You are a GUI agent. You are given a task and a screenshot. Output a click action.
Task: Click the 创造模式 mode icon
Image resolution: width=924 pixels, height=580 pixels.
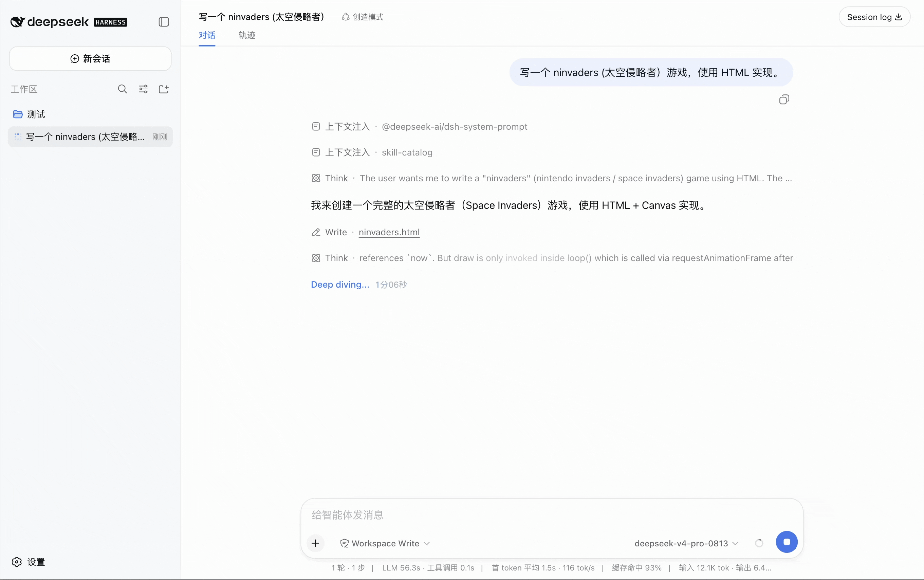pyautogui.click(x=346, y=17)
